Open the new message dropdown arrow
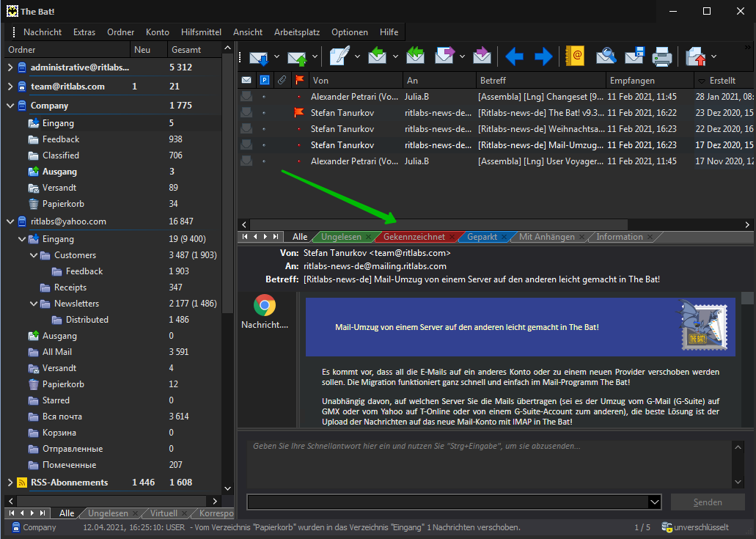Screen dimensions: 756x539 coord(357,56)
